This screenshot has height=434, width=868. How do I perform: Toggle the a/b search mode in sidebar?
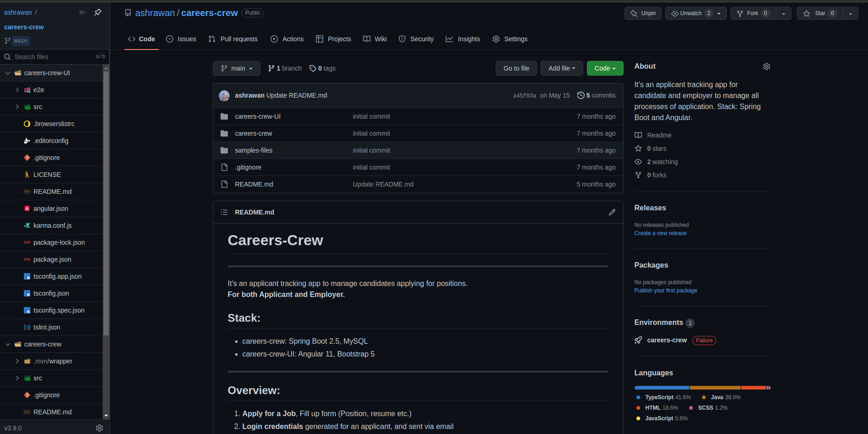pyautogui.click(x=100, y=57)
